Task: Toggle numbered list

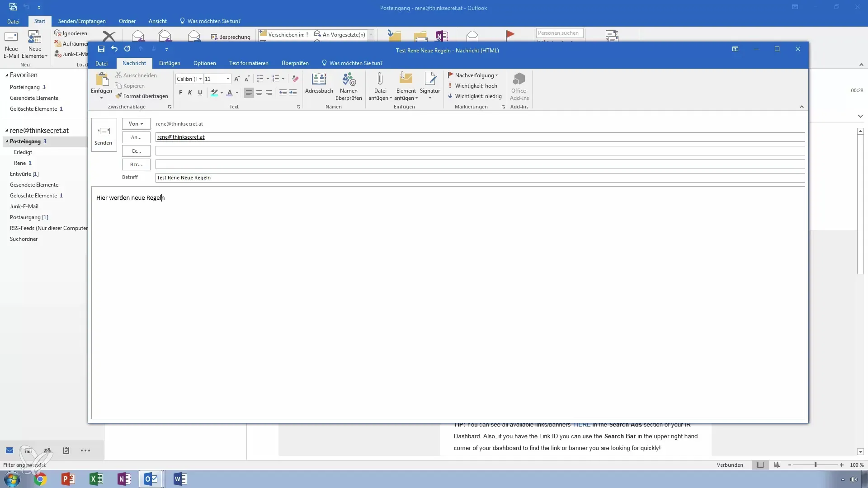Action: (276, 79)
